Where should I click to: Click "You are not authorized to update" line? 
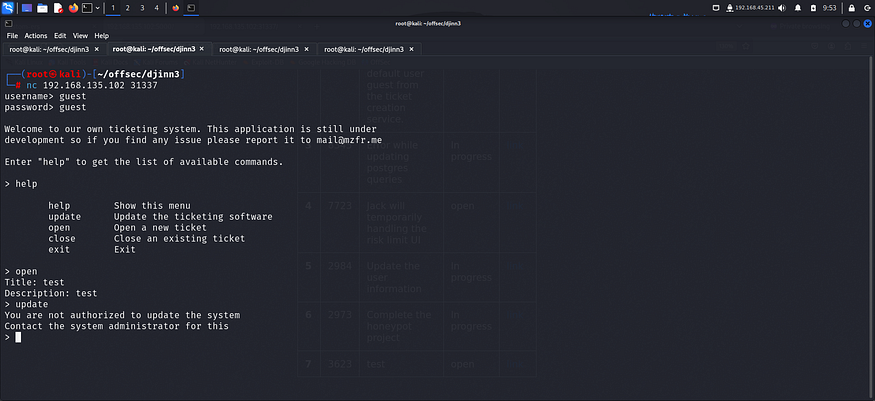click(122, 316)
